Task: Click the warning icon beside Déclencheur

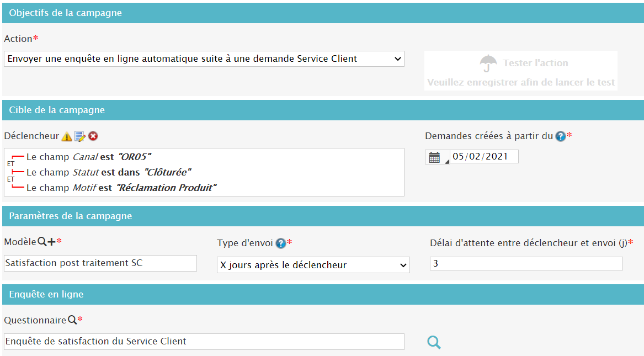Action: (67, 136)
